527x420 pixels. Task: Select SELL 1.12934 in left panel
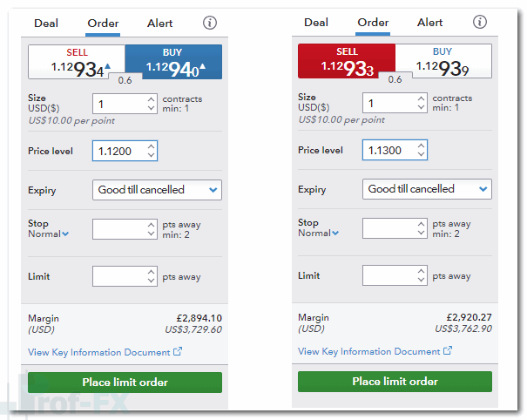pos(77,62)
